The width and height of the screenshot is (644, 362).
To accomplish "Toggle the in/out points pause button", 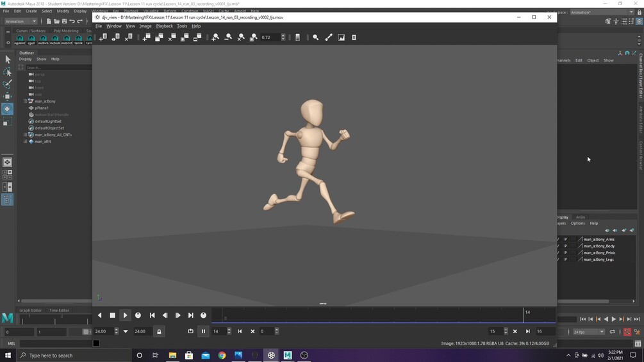I will [203, 331].
